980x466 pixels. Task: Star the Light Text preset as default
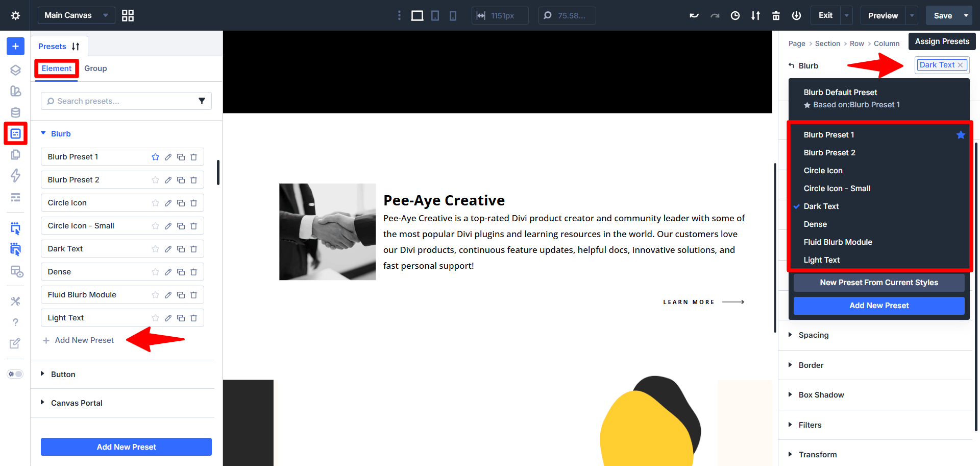point(155,318)
